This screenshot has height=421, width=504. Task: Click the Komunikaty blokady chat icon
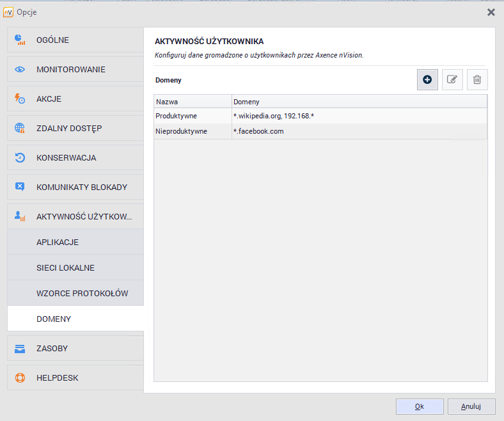[20, 187]
